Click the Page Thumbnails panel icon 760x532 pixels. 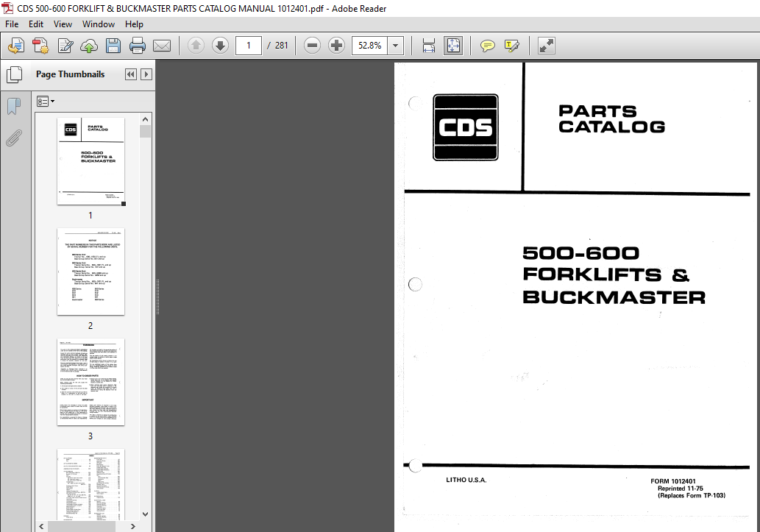click(15, 74)
